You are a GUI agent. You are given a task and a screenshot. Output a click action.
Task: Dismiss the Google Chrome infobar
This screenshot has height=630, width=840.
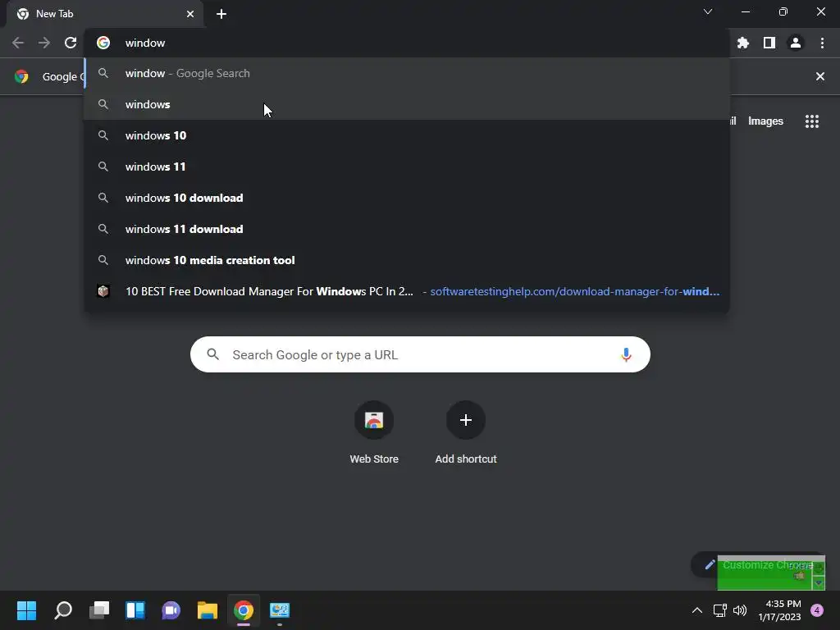pos(819,76)
